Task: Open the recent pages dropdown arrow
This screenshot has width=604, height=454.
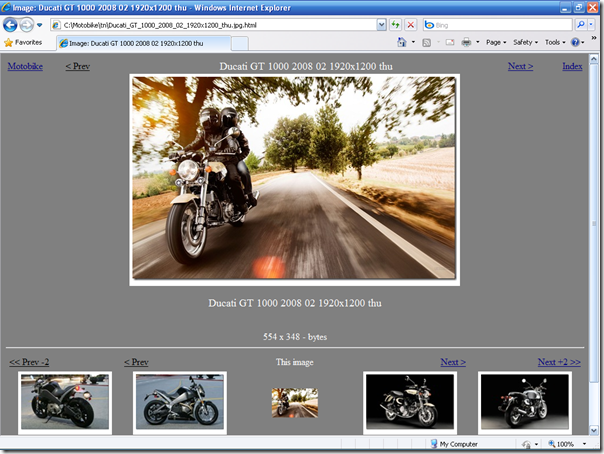Action: point(39,25)
